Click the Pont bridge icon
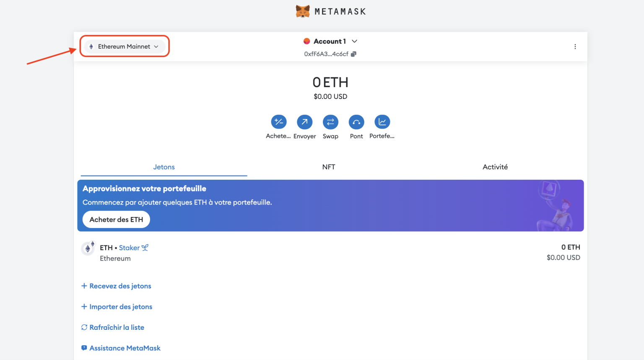The width and height of the screenshot is (644, 360). pos(356,122)
